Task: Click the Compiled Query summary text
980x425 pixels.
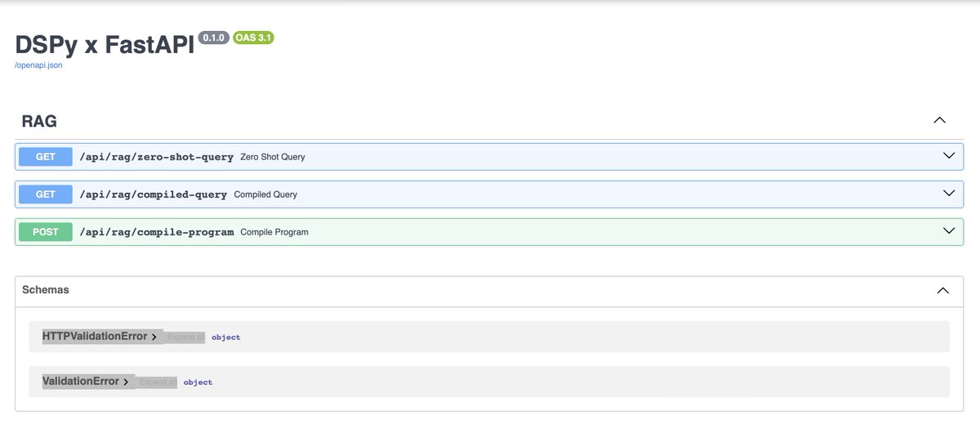Action: [x=265, y=195]
